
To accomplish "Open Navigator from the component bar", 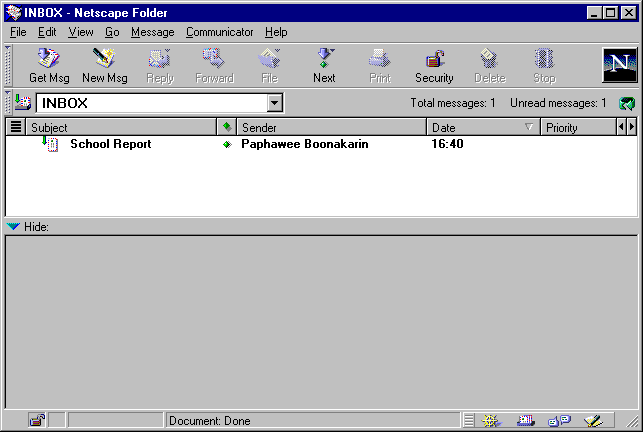I will pyautogui.click(x=490, y=421).
